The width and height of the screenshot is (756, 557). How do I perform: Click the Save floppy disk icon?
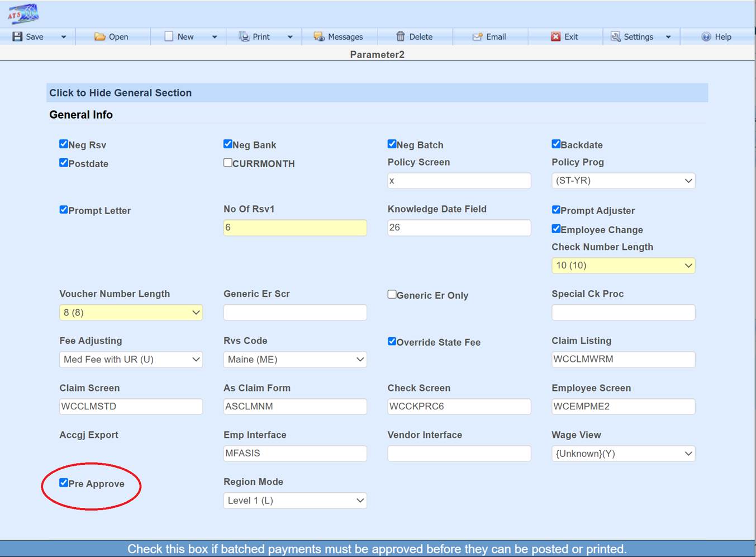click(x=17, y=36)
